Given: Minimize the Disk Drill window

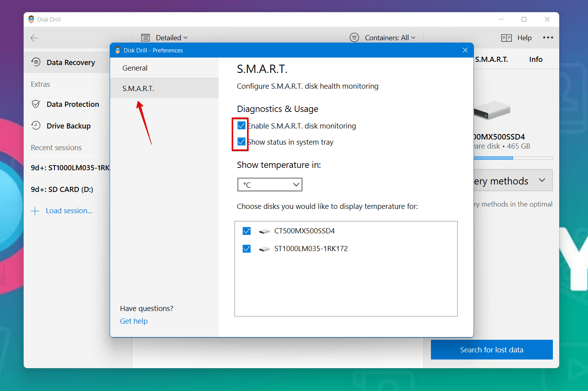Looking at the screenshot, I should point(501,19).
